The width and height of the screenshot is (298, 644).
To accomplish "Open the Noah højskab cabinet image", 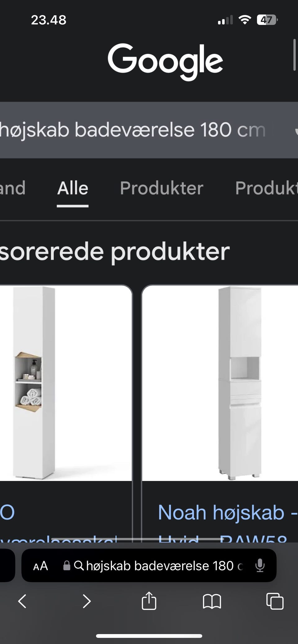I will (x=220, y=383).
